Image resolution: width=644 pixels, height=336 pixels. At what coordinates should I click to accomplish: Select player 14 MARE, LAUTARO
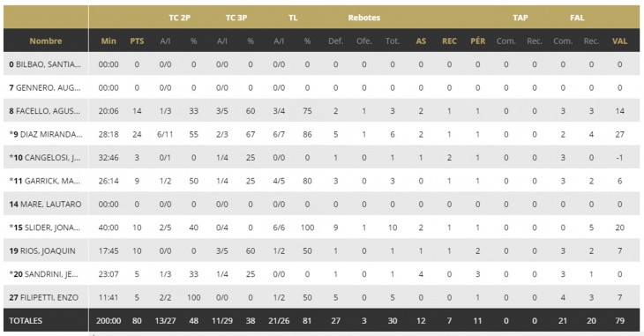[x=45, y=204]
